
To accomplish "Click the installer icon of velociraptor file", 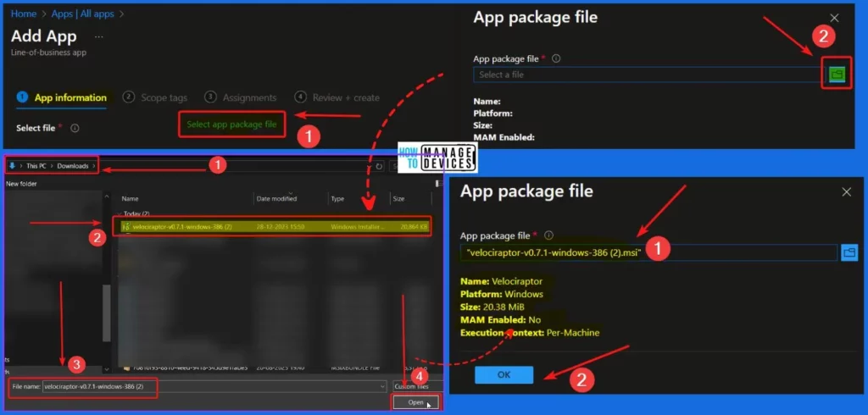I will tap(125, 227).
